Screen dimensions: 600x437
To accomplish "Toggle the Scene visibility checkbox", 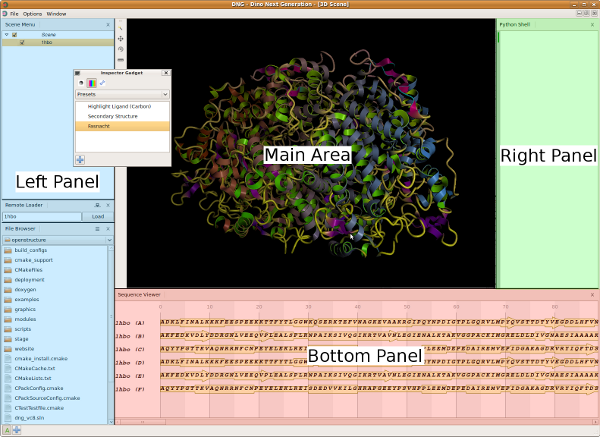I will point(14,34).
